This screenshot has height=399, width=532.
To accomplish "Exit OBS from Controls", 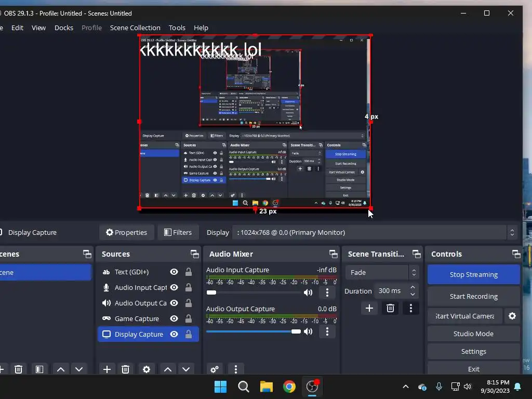I will (474, 369).
